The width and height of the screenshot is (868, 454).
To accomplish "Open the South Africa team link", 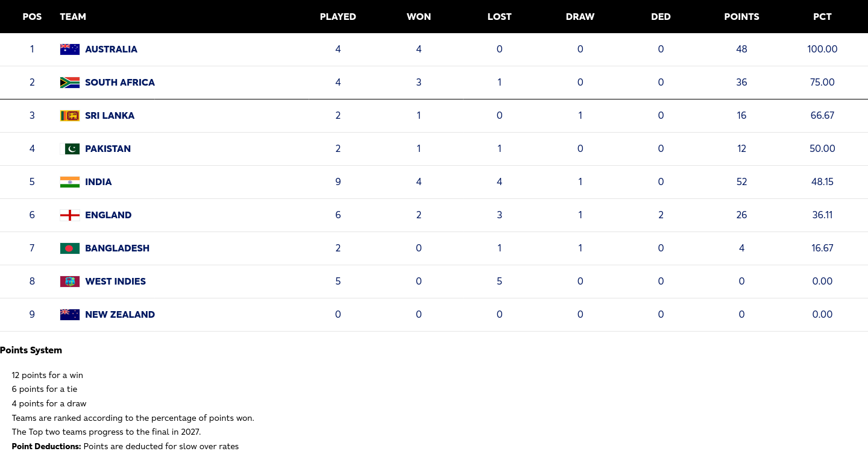I will [120, 83].
